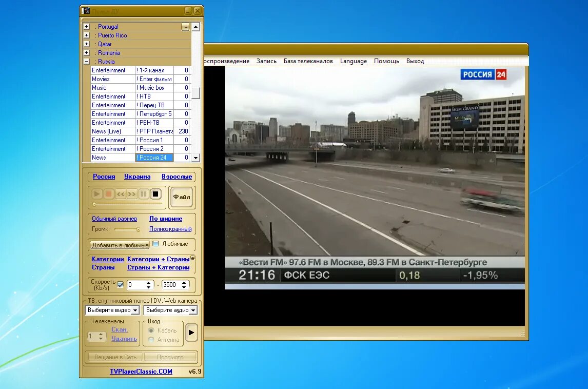Open the База телеканалов menu
Viewport: 588px width, 389px height.
pyautogui.click(x=308, y=61)
